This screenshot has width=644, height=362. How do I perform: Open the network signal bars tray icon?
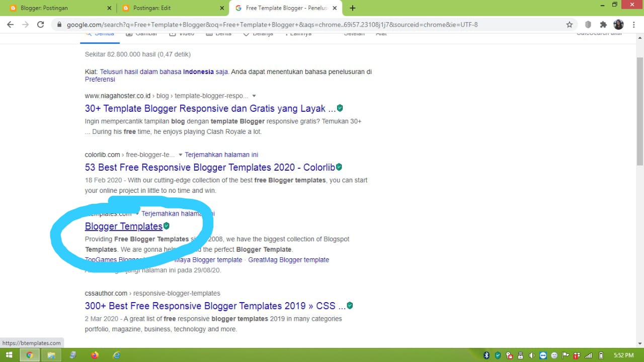(x=588, y=355)
